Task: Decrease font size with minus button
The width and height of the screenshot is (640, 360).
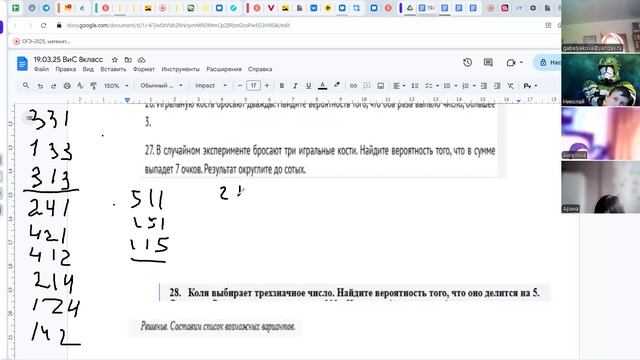Action: click(240, 86)
